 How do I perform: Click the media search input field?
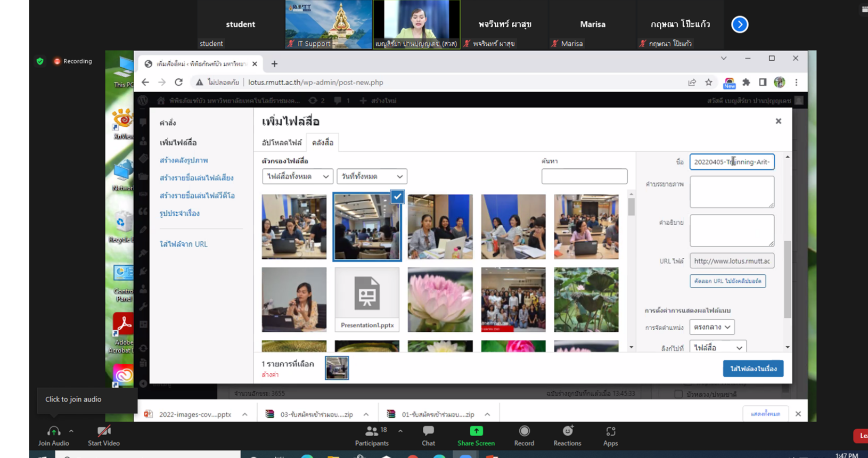(x=584, y=176)
